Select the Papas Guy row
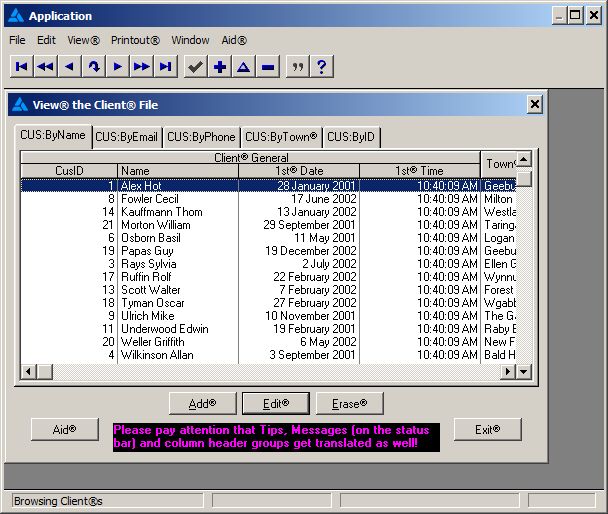The image size is (608, 514). click(x=268, y=251)
